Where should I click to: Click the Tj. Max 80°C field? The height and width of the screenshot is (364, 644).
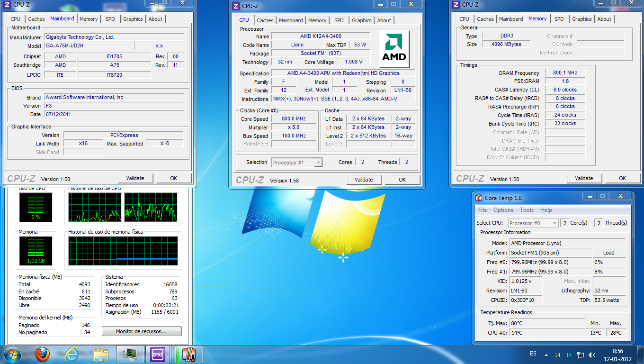tap(547, 323)
